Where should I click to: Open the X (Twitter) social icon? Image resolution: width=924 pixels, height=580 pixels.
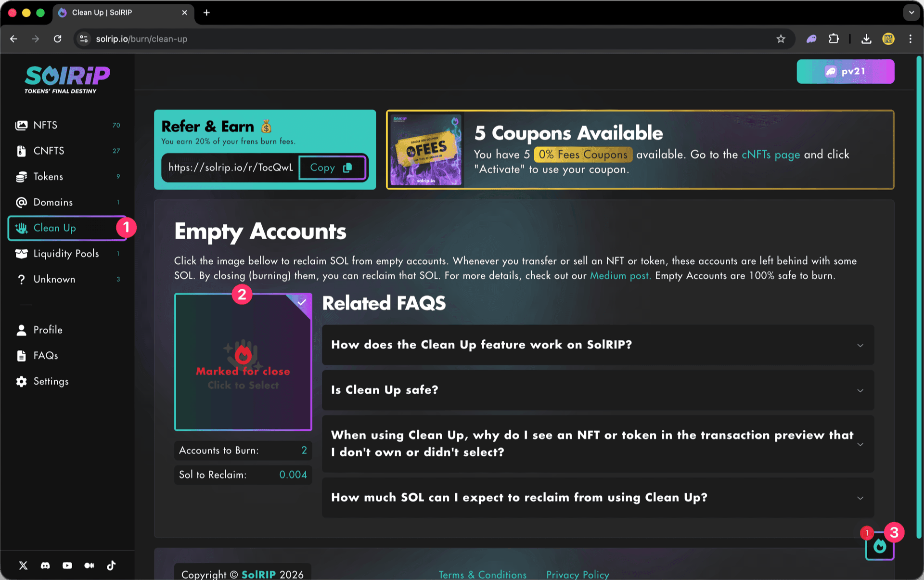click(x=23, y=566)
